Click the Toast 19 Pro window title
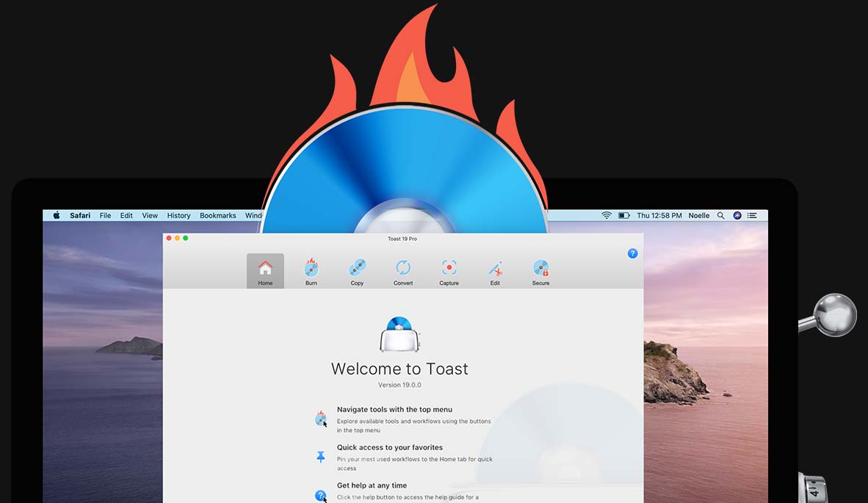This screenshot has width=868, height=503. [402, 239]
